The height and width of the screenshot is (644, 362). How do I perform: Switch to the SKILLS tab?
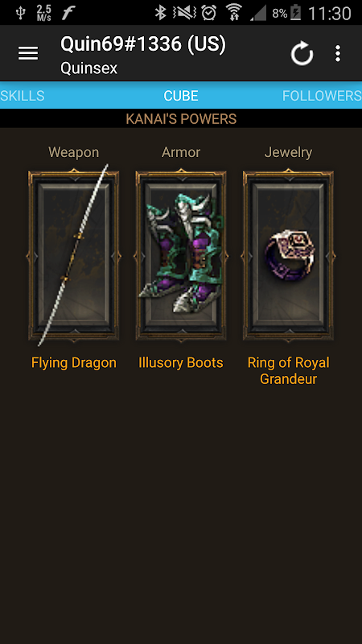coord(23,96)
